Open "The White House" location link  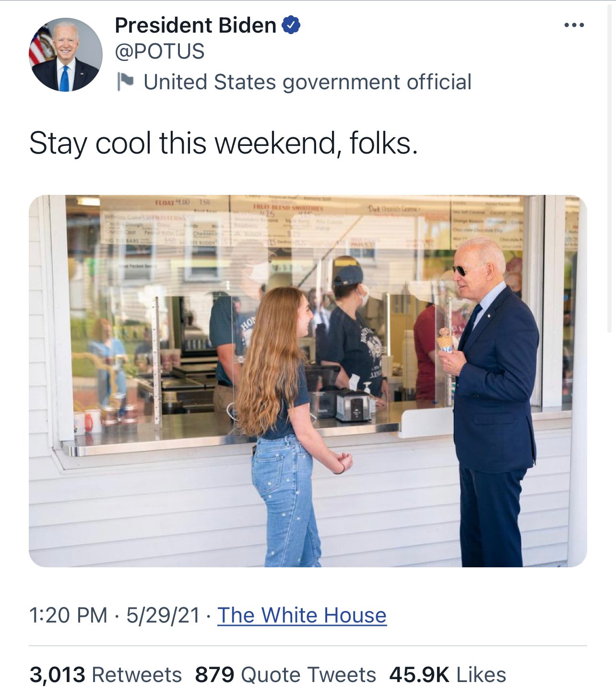302,615
